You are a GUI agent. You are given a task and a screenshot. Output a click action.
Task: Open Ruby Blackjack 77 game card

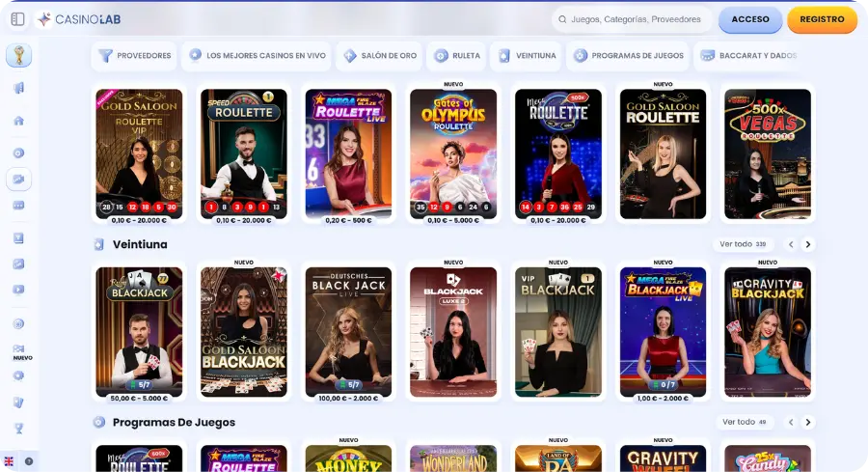pos(139,332)
